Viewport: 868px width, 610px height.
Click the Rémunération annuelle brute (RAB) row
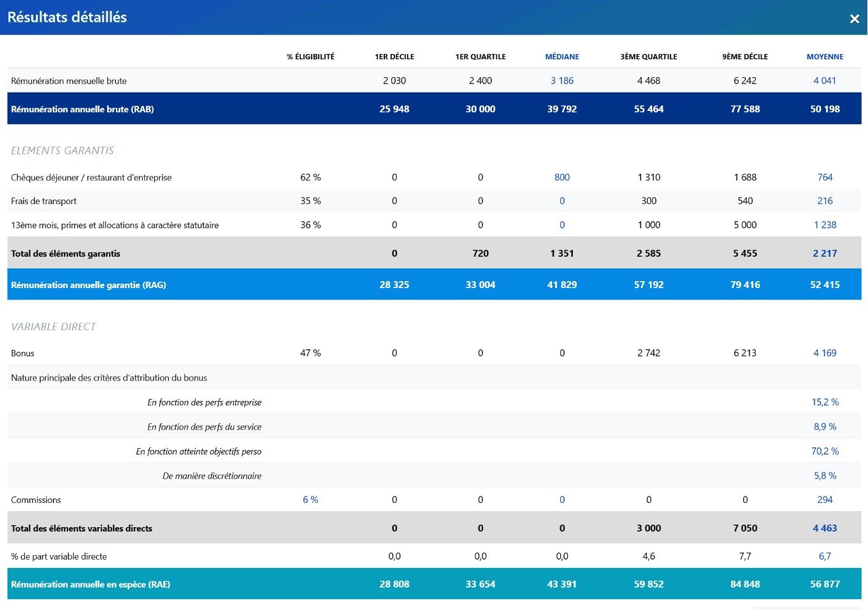(434, 108)
